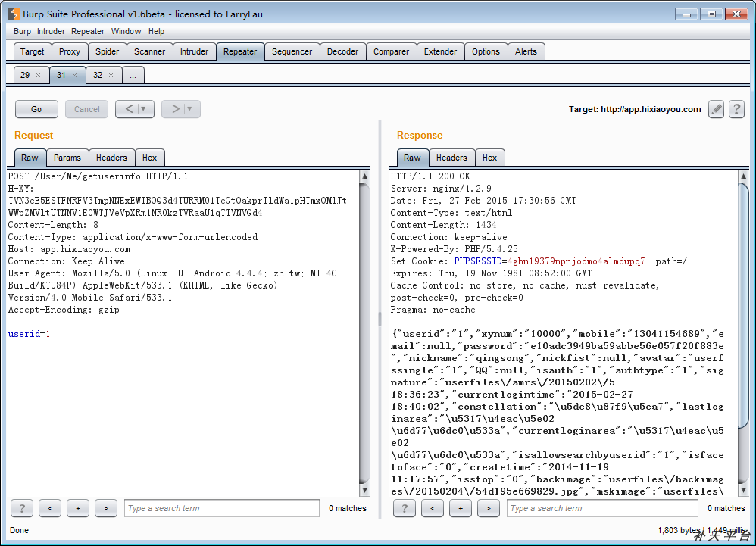
Task: Open the Help menu
Action: click(x=156, y=31)
